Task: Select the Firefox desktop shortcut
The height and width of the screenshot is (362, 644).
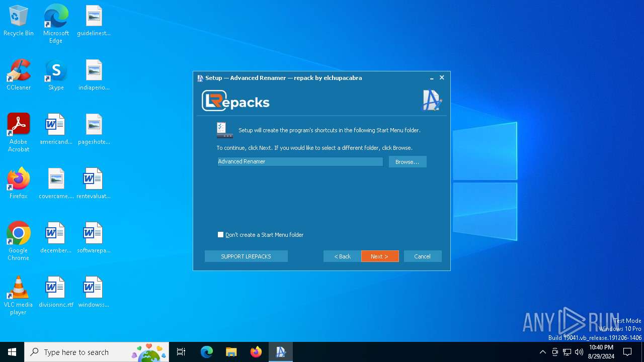Action: point(19,184)
